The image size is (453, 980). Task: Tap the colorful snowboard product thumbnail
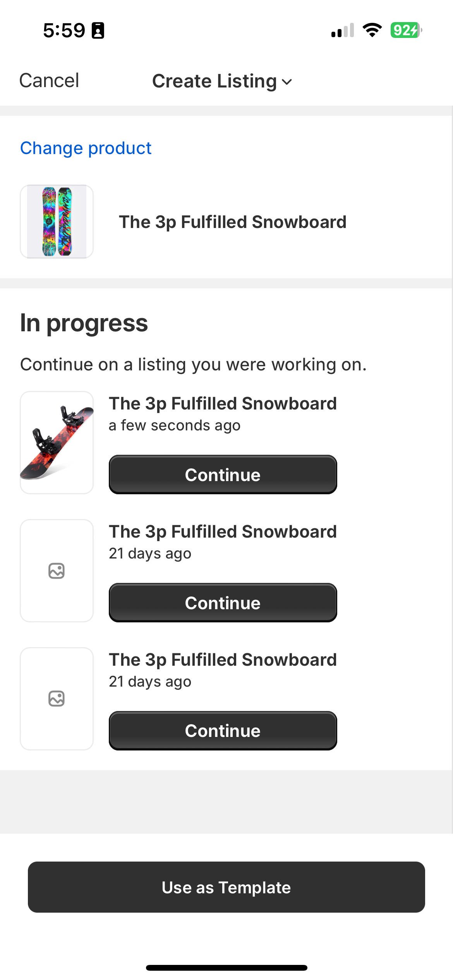(x=57, y=221)
